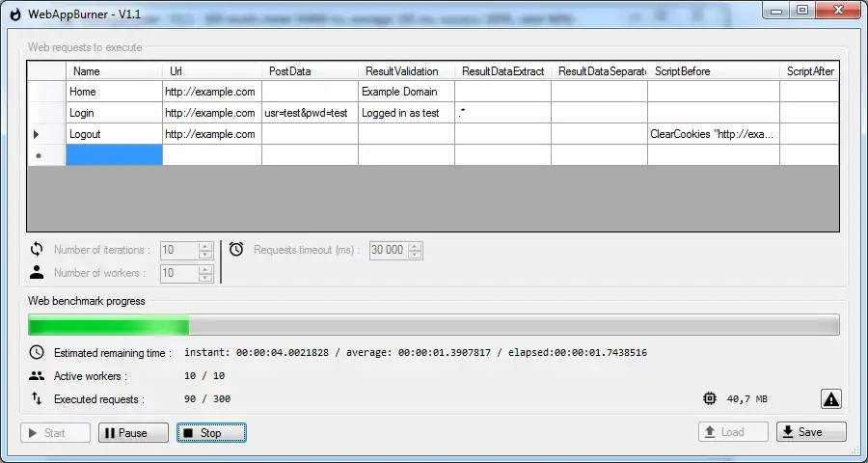This screenshot has height=463, width=868.
Task: Decrease number of iterations with down arrow
Action: (205, 255)
